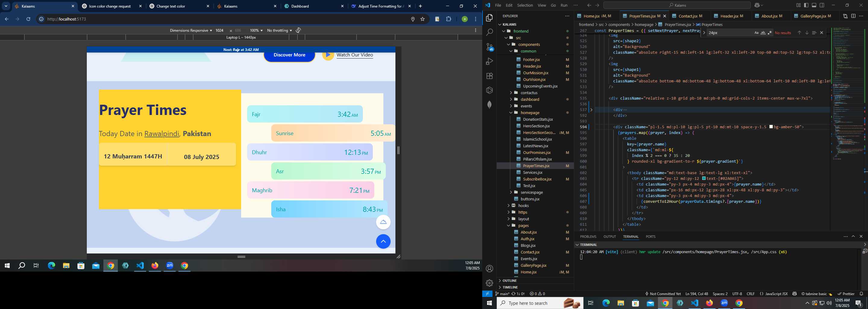868x309 pixels.
Task: Open the Run and Debug view
Action: [x=489, y=61]
